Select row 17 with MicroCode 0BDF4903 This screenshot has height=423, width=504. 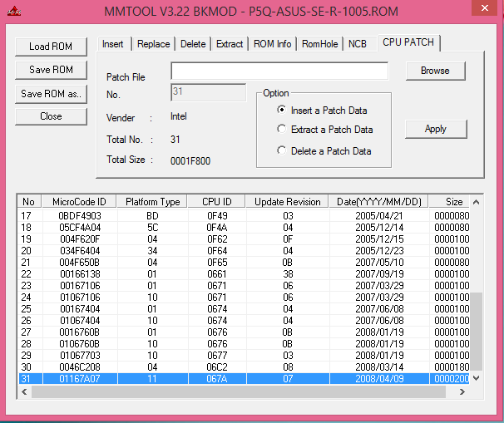(x=244, y=216)
